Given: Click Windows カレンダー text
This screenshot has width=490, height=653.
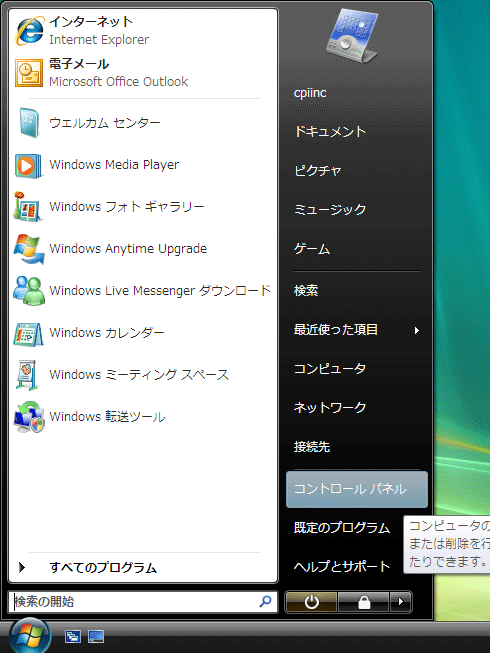Looking at the screenshot, I should pyautogui.click(x=107, y=333).
